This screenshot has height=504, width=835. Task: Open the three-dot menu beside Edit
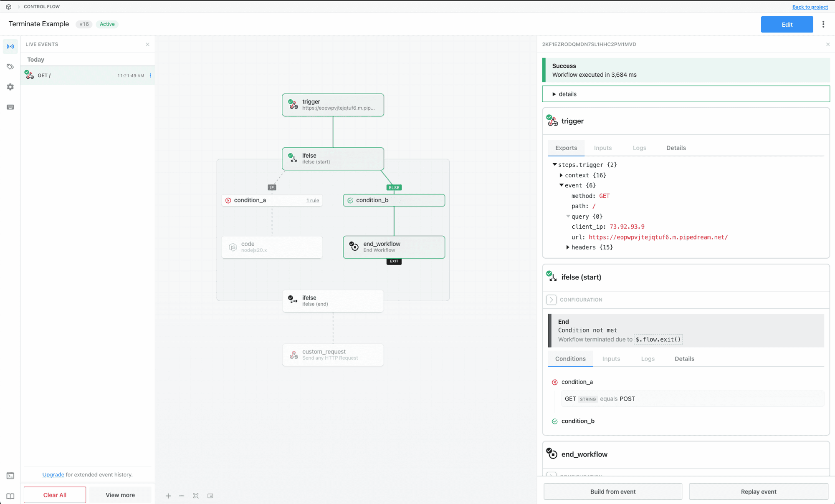(x=823, y=24)
